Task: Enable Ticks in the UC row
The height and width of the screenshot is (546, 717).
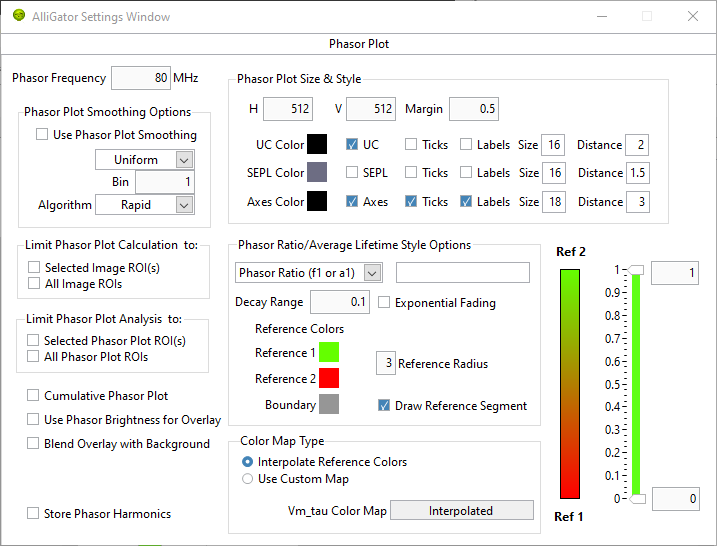Action: (411, 145)
